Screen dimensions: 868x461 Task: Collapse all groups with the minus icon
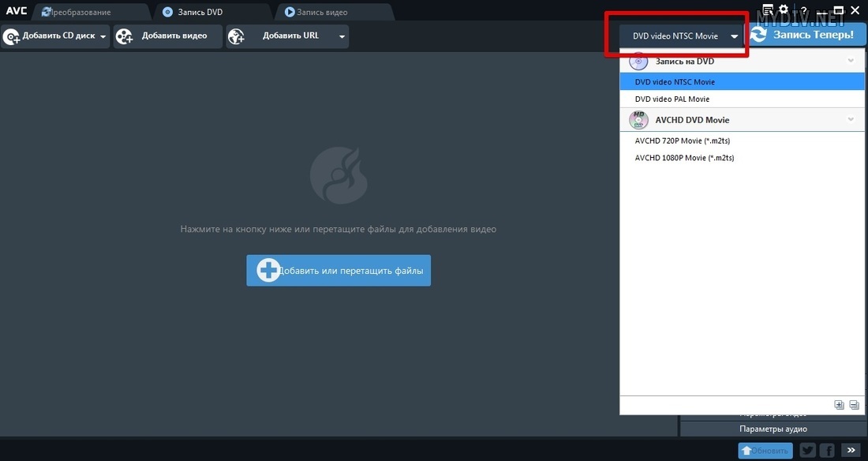click(853, 405)
